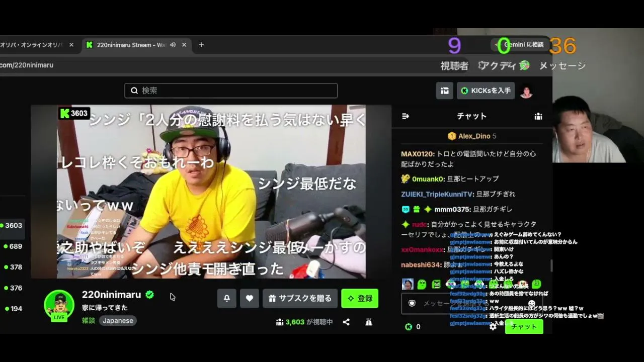Open the report icon beside share
Image resolution: width=644 pixels, height=362 pixels.
[x=369, y=322]
